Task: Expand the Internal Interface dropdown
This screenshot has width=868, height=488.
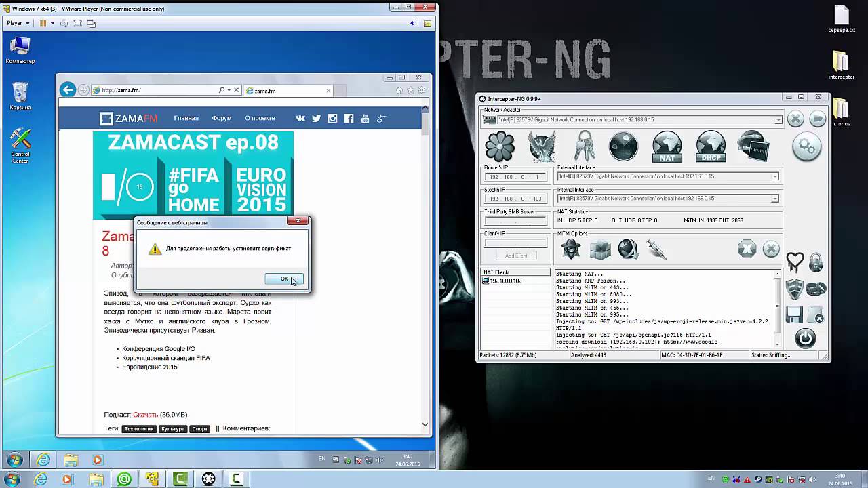Action: (774, 199)
